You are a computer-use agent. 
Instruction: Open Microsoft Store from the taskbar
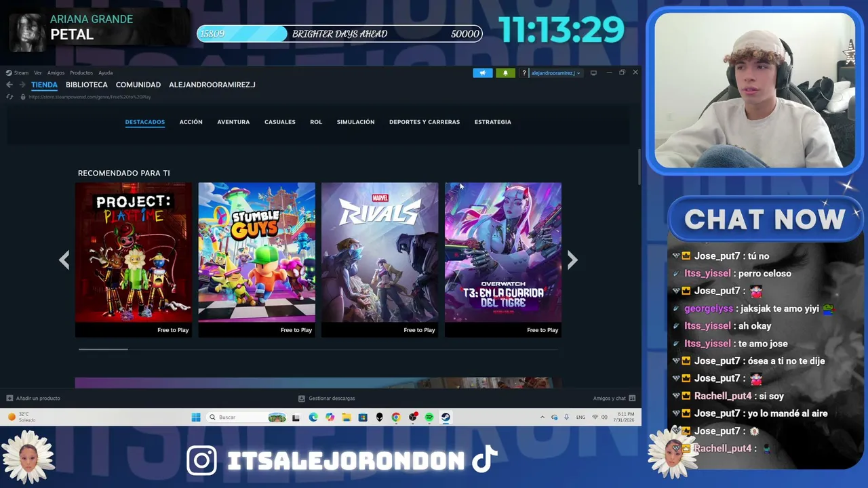pos(363,418)
